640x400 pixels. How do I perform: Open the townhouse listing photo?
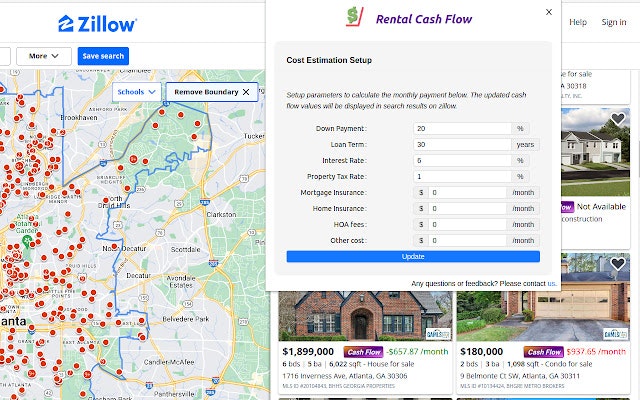pyautogui.click(x=596, y=152)
